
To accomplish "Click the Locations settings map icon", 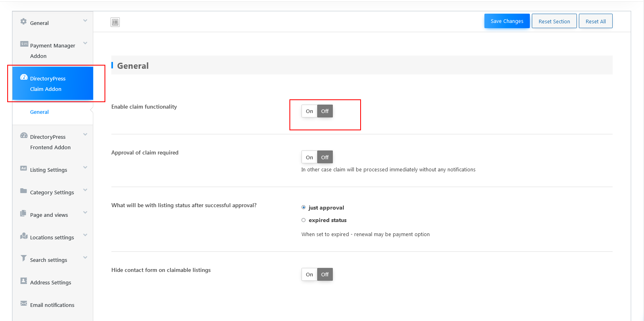I will tap(24, 236).
